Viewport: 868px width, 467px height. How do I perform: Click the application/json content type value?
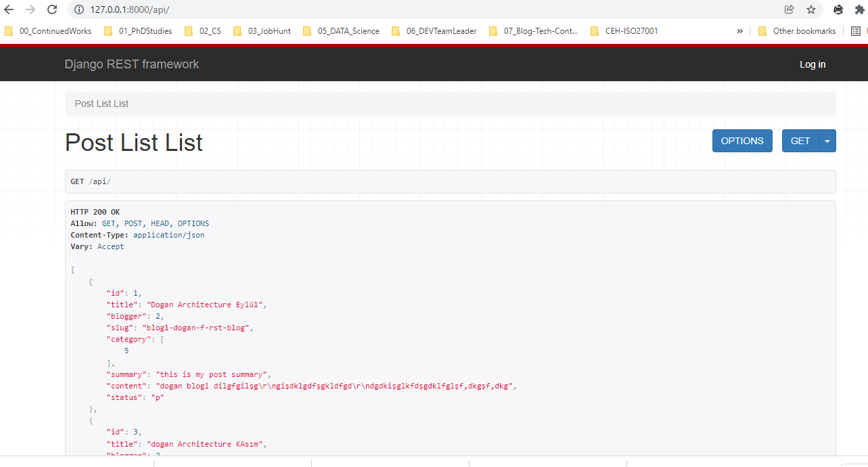[169, 235]
